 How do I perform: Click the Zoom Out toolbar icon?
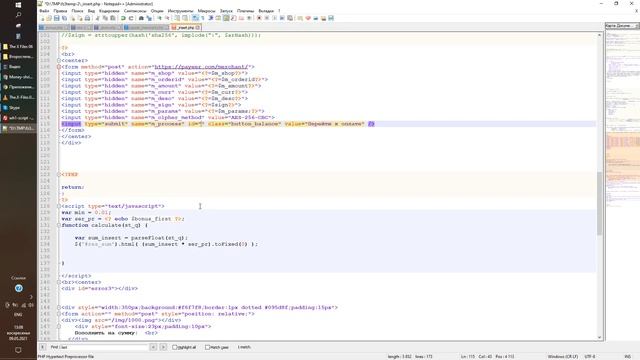[168, 18]
